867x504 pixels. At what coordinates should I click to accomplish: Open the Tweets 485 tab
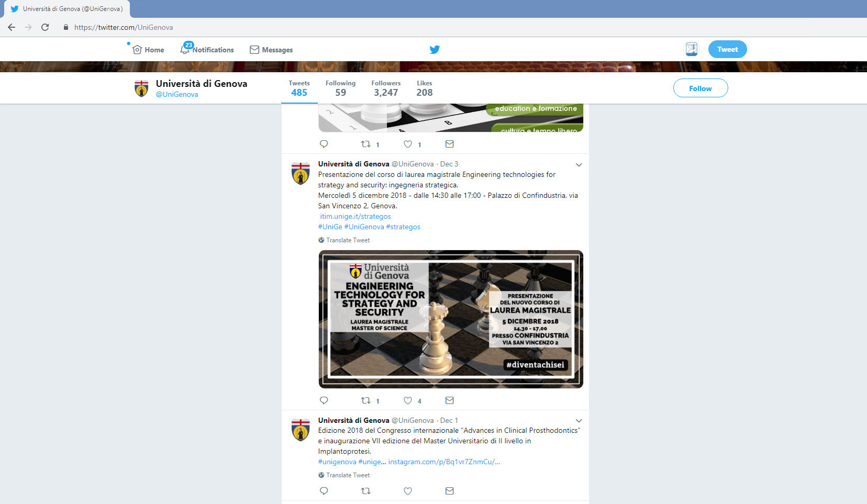[x=299, y=88]
